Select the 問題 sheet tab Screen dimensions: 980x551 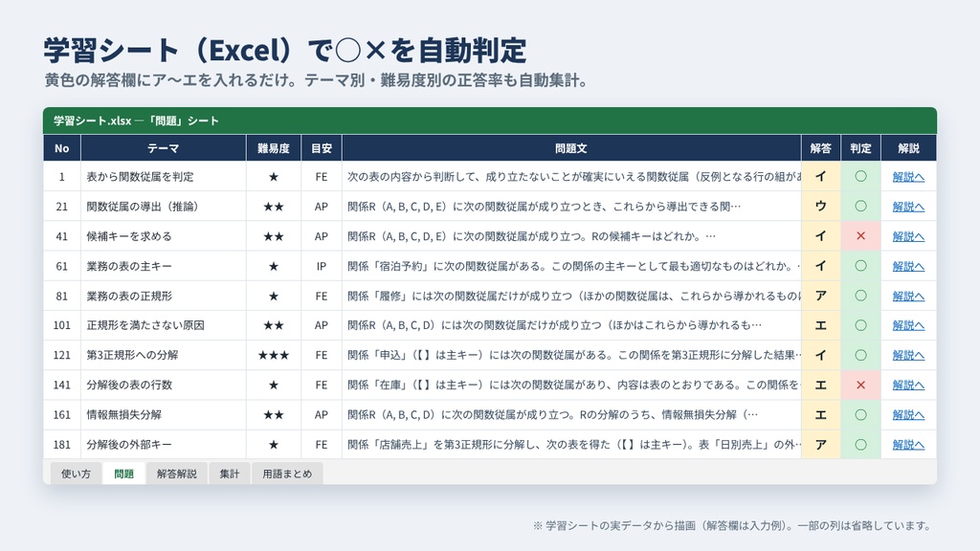pos(123,474)
